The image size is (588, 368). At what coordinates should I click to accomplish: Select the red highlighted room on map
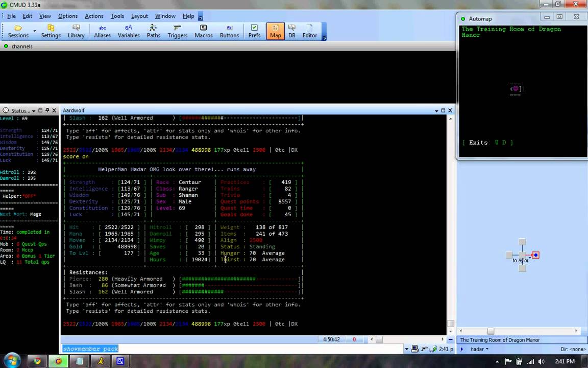[x=535, y=255]
